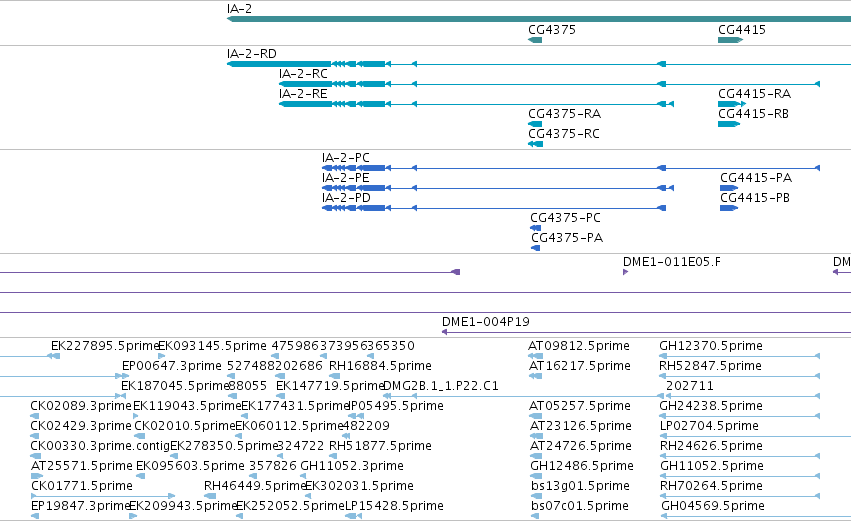Select the RH16884.5prime EST label
The image size is (851, 521).
click(380, 366)
